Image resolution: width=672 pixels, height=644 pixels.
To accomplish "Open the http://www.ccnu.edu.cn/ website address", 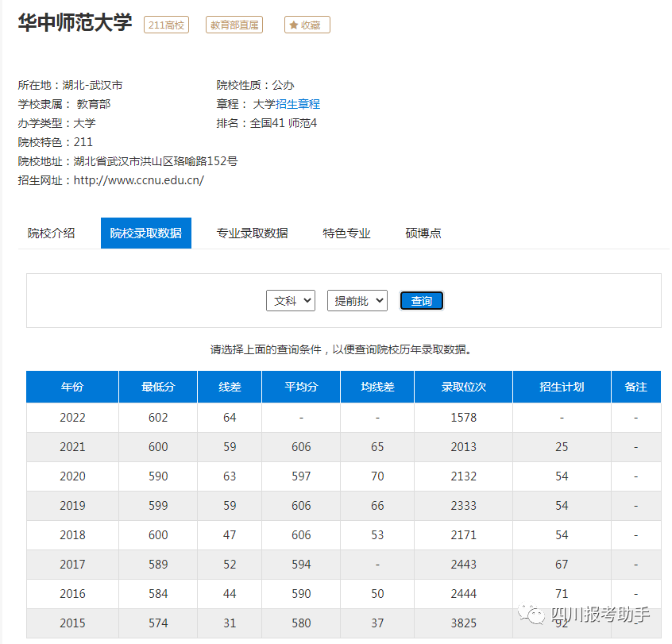I will [138, 180].
